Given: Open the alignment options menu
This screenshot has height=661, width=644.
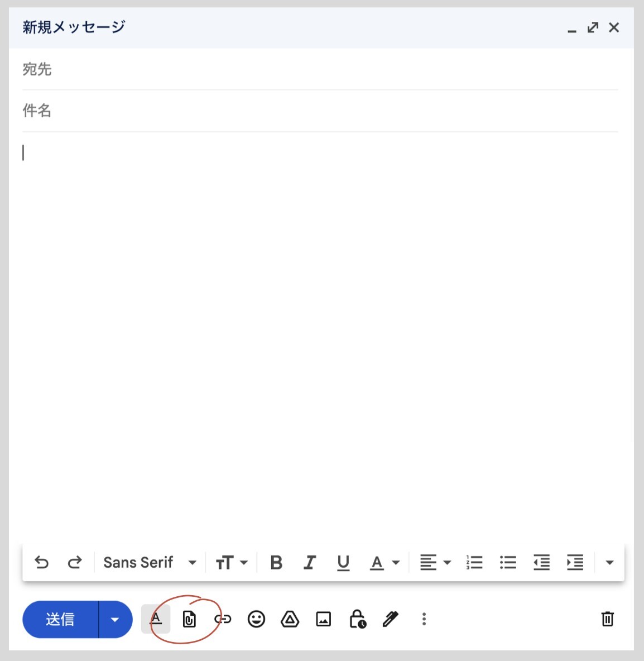Looking at the screenshot, I should pos(434,562).
